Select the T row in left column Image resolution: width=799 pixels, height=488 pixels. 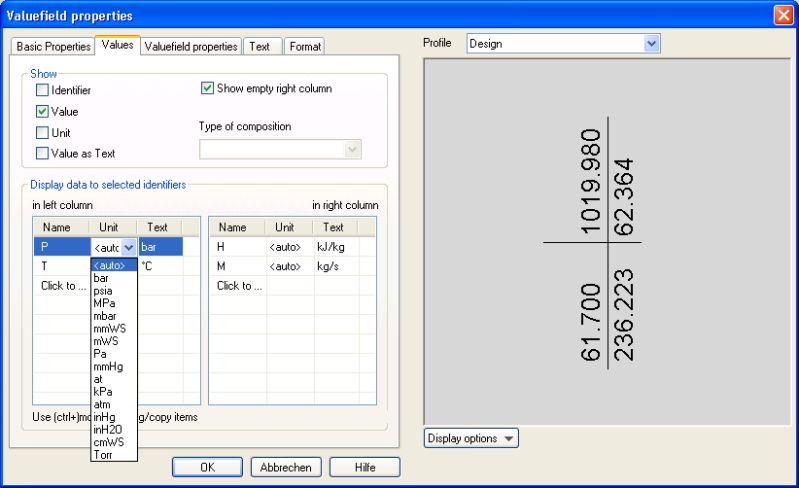(62, 266)
